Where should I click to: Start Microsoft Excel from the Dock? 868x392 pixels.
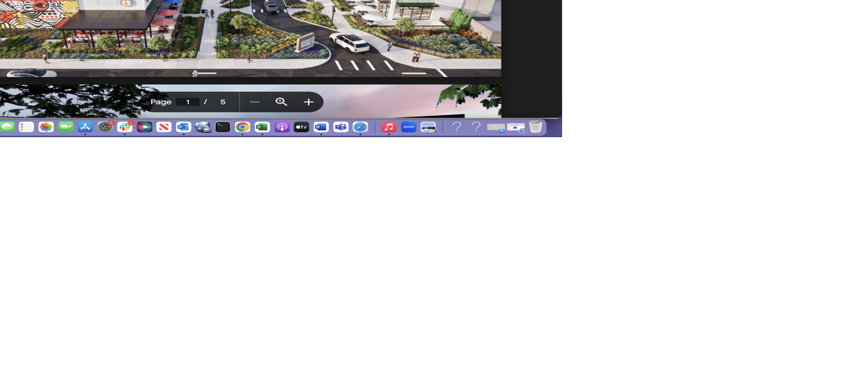click(x=261, y=126)
